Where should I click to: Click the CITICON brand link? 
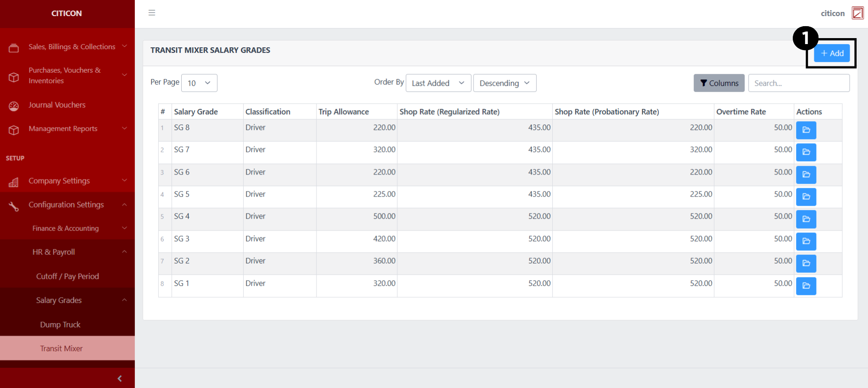67,13
